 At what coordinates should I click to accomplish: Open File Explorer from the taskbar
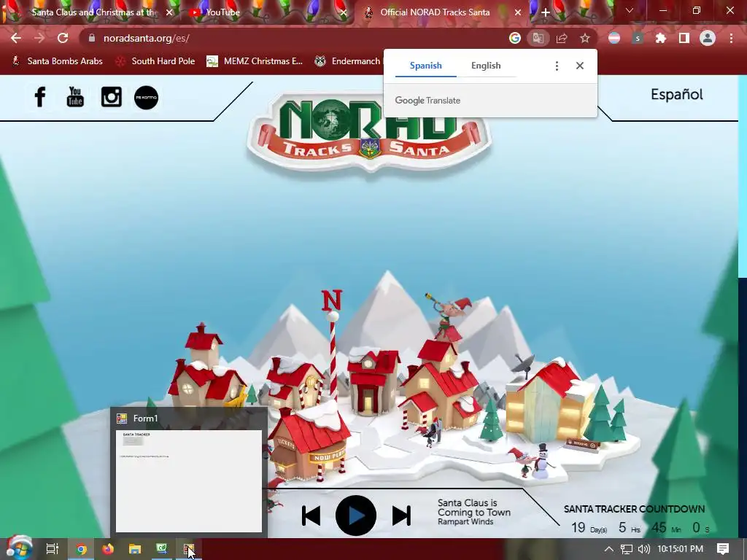click(135, 549)
